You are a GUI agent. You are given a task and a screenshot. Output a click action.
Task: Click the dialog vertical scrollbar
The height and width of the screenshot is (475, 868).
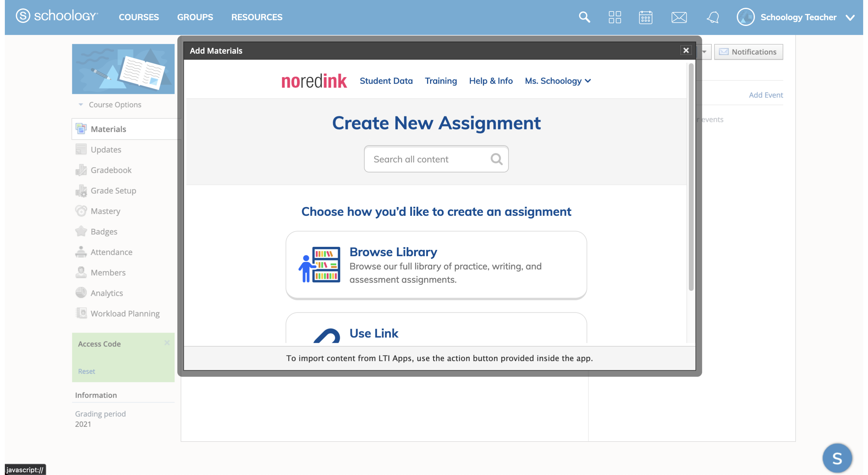tap(691, 177)
